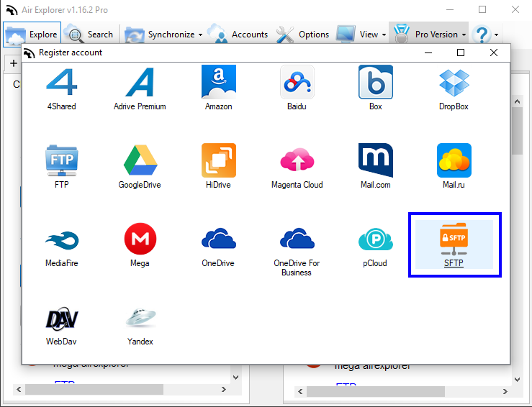Select the Mega service icon
532x407 pixels.
pos(140,239)
